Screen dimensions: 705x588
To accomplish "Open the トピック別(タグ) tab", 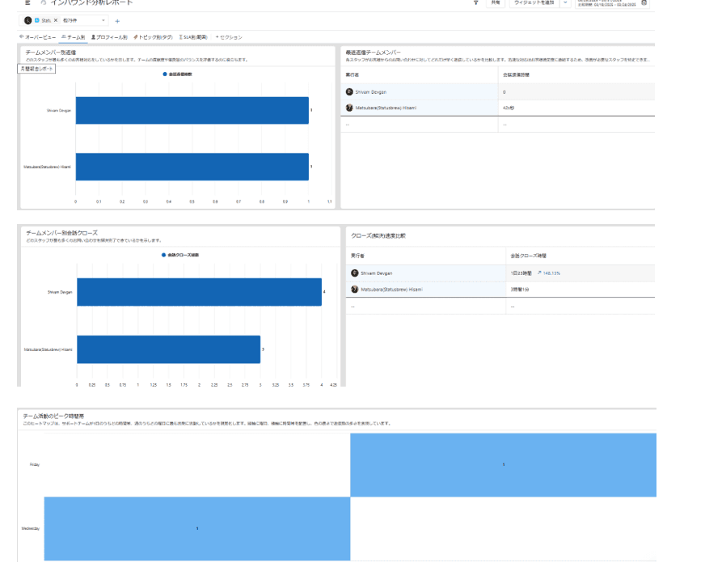I will pos(153,37).
